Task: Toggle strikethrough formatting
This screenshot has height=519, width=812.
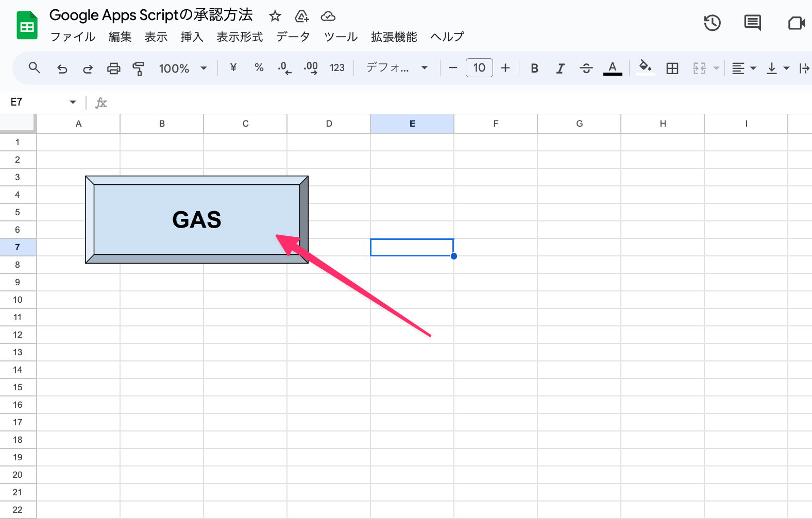Action: pyautogui.click(x=586, y=68)
